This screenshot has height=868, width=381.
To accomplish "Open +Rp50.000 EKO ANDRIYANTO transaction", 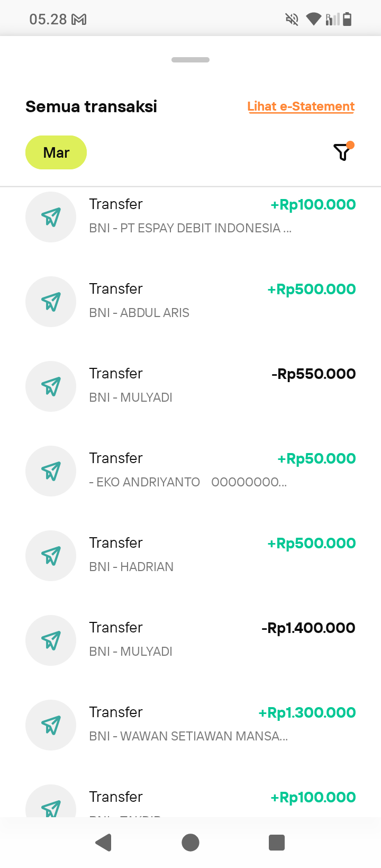I will tap(190, 471).
